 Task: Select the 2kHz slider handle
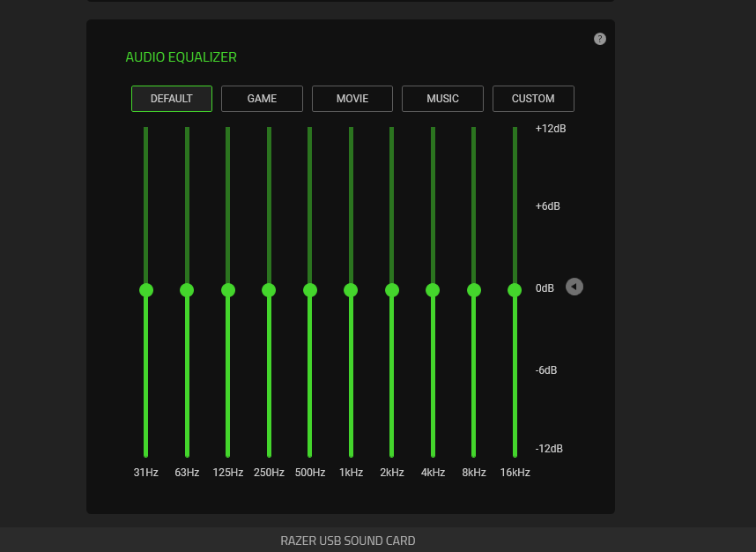tap(392, 290)
